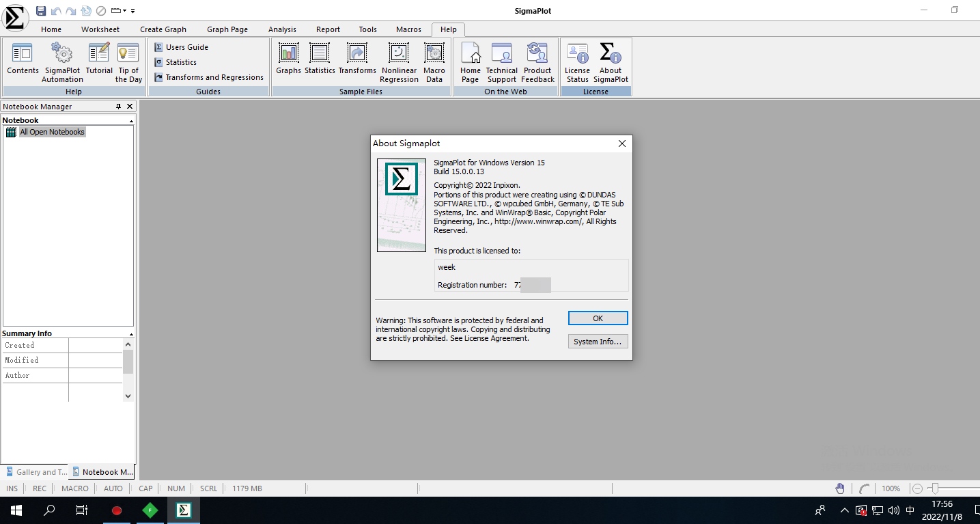Switch to the Analysis tab
The image size is (980, 524).
pos(282,29)
